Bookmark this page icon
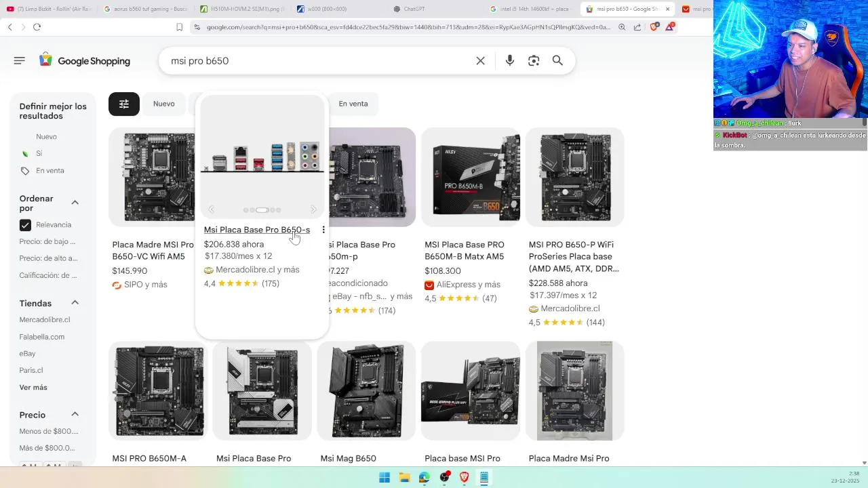Screen dimensions: 868x488 coord(179,27)
